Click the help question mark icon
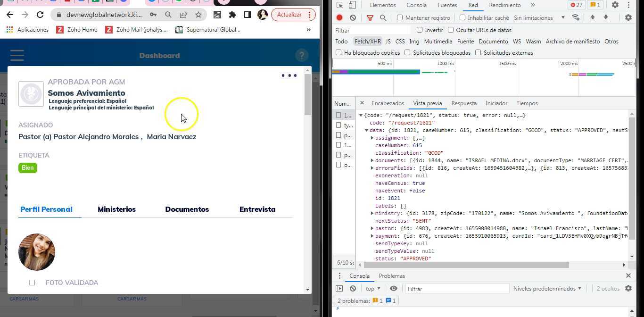This screenshot has height=317, width=644. pyautogui.click(x=302, y=55)
